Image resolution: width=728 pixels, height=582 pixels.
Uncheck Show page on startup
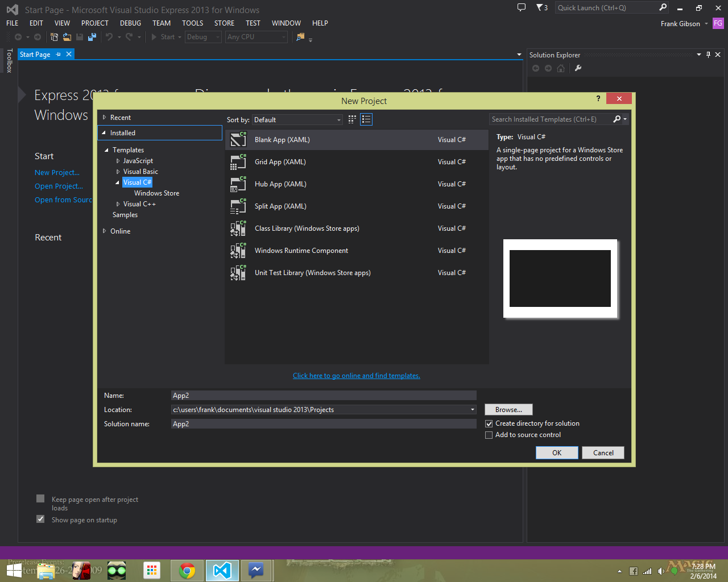tap(40, 519)
